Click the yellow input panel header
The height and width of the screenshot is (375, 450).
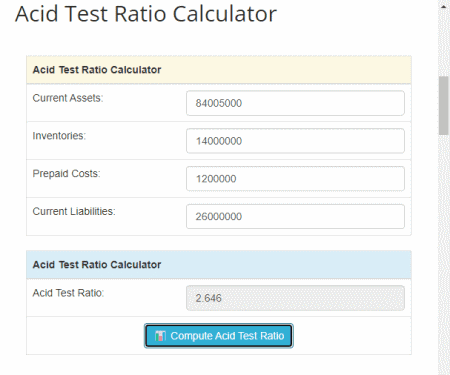click(x=219, y=70)
